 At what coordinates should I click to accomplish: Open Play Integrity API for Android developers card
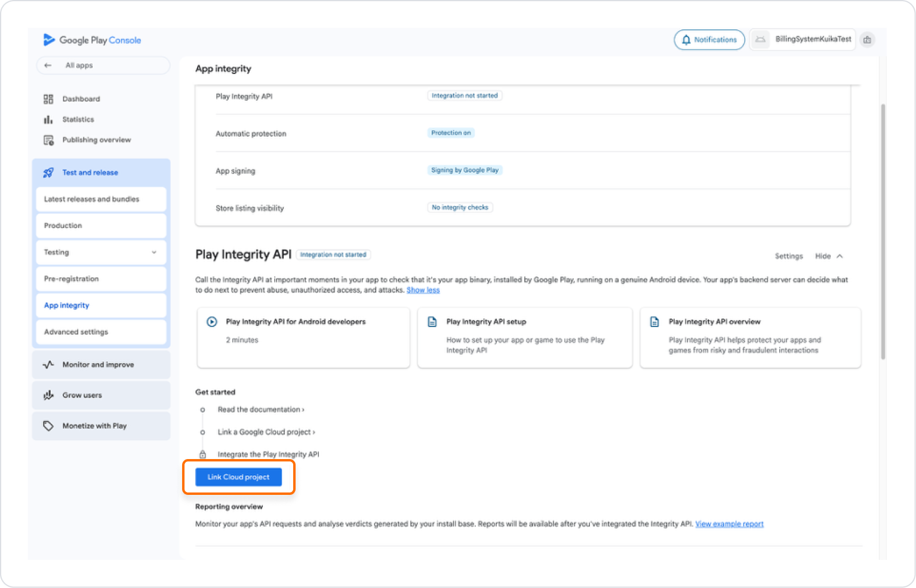(303, 338)
